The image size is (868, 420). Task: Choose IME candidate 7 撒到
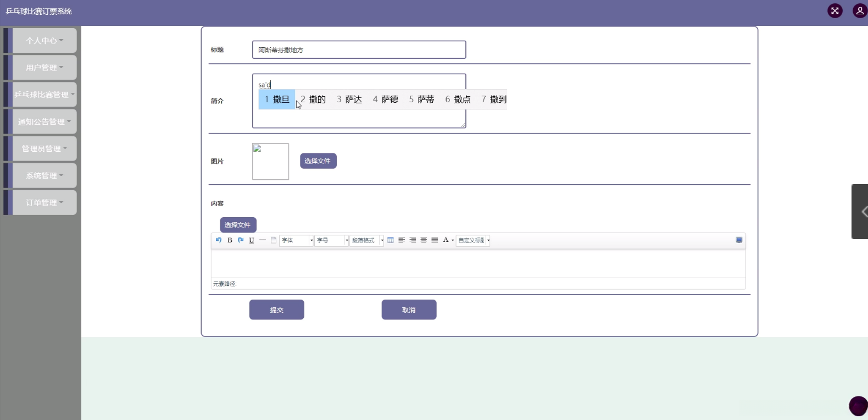(x=494, y=100)
